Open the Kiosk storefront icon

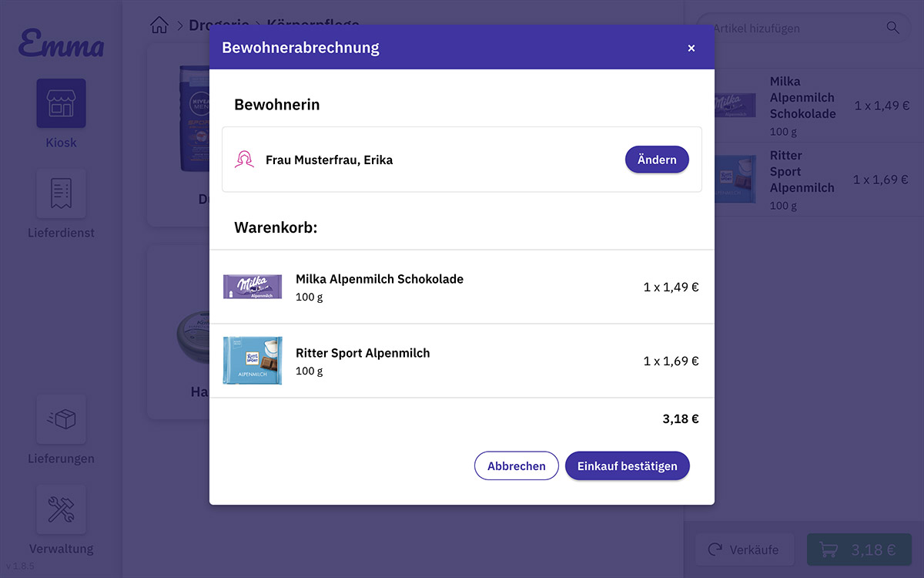click(x=61, y=103)
